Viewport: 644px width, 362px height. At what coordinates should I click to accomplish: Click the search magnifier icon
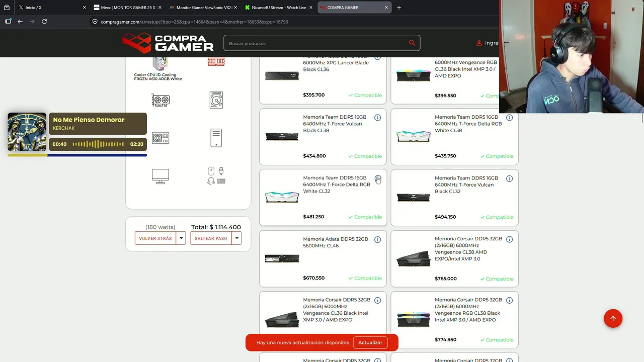point(412,43)
